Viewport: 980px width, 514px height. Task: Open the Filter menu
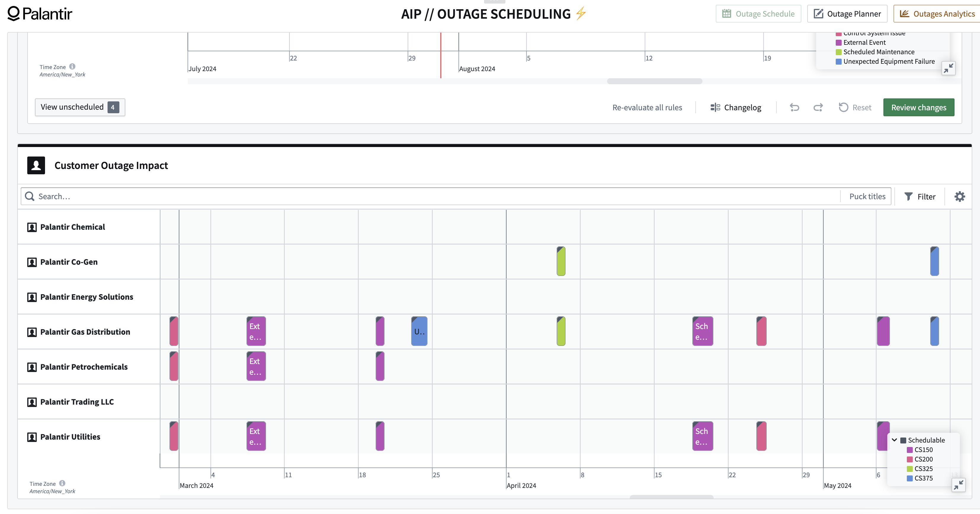pos(920,197)
